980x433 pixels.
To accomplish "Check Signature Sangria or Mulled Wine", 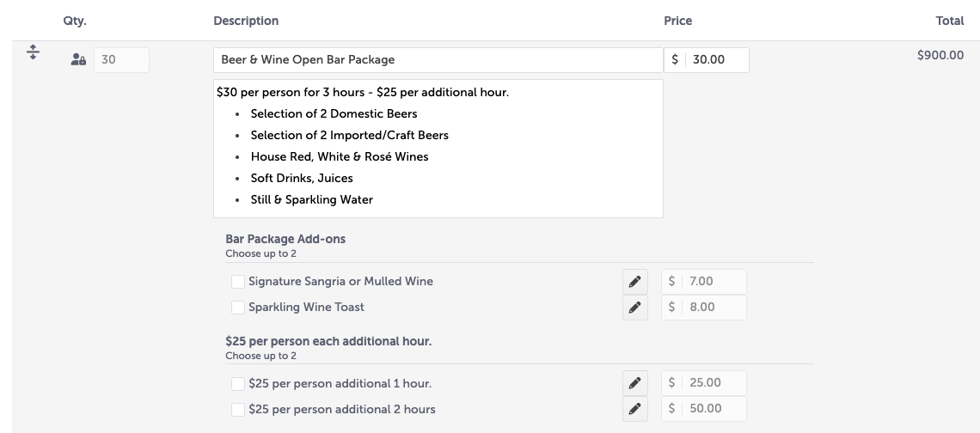I will 237,282.
